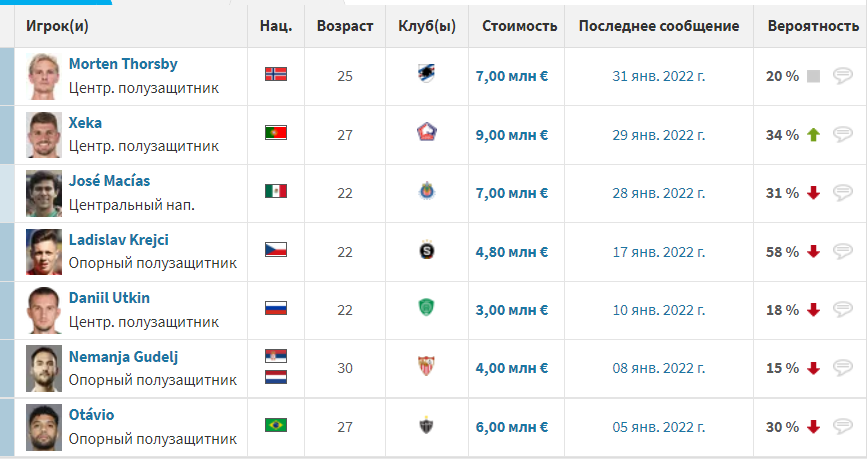The image size is (867, 459).
Task: Click Nemanja Gudelj's player photo
Action: (44, 369)
